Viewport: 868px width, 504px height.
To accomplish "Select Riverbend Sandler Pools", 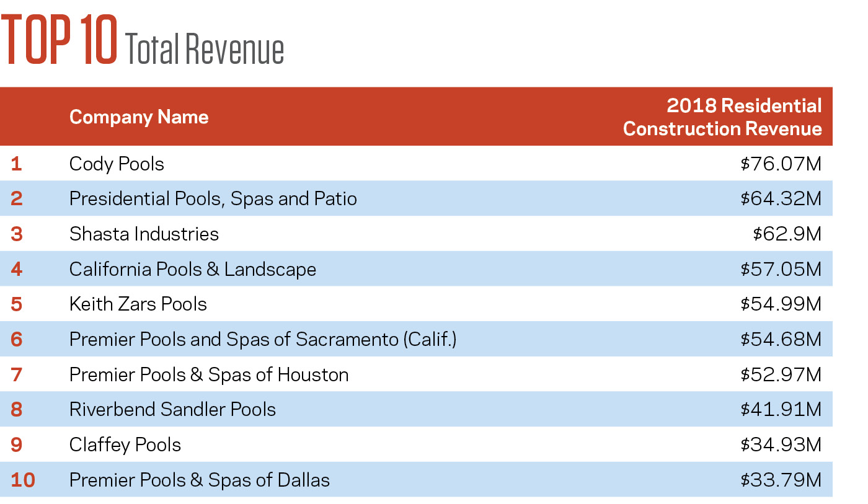I will (x=172, y=410).
